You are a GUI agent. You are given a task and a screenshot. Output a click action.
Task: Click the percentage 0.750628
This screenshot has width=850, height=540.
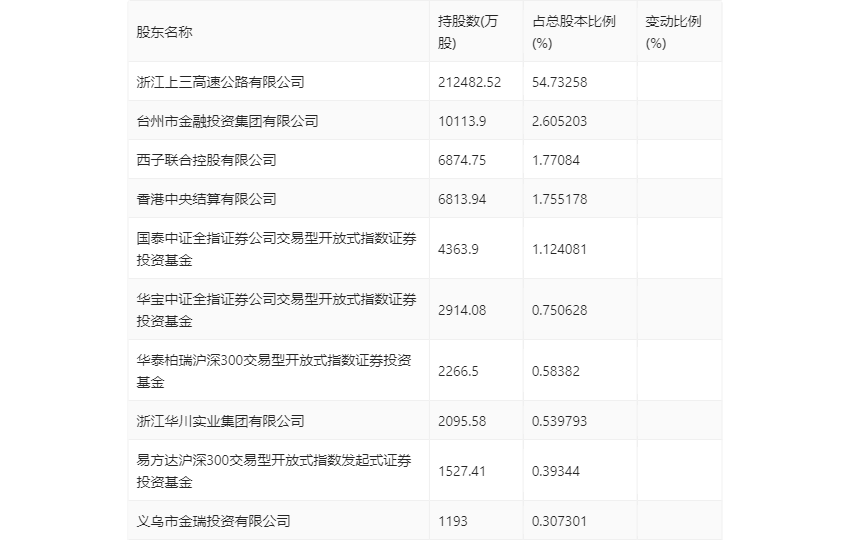point(559,310)
